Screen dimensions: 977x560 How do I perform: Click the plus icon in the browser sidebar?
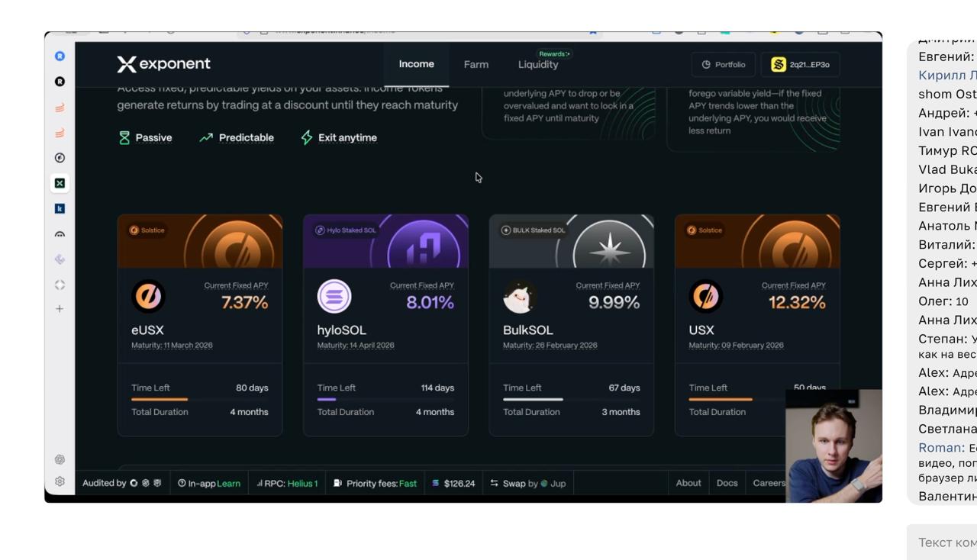click(x=60, y=309)
